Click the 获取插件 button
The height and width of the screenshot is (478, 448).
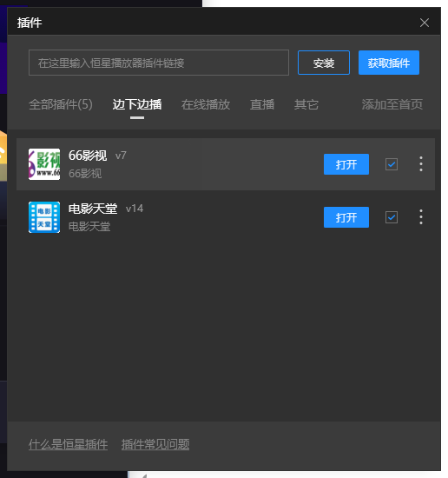(389, 63)
